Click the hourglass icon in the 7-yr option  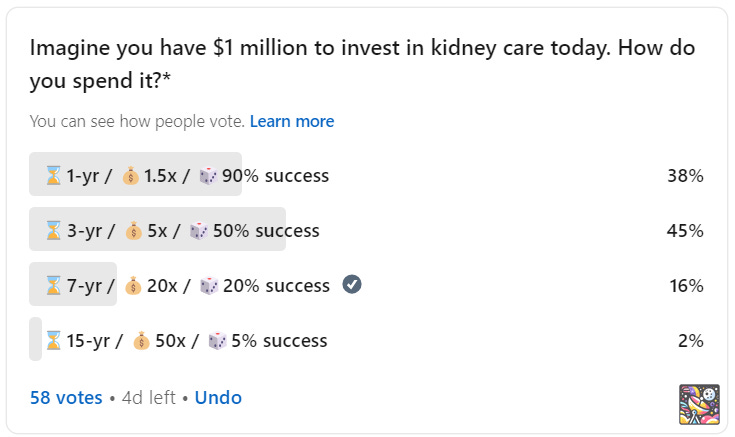pos(53,286)
